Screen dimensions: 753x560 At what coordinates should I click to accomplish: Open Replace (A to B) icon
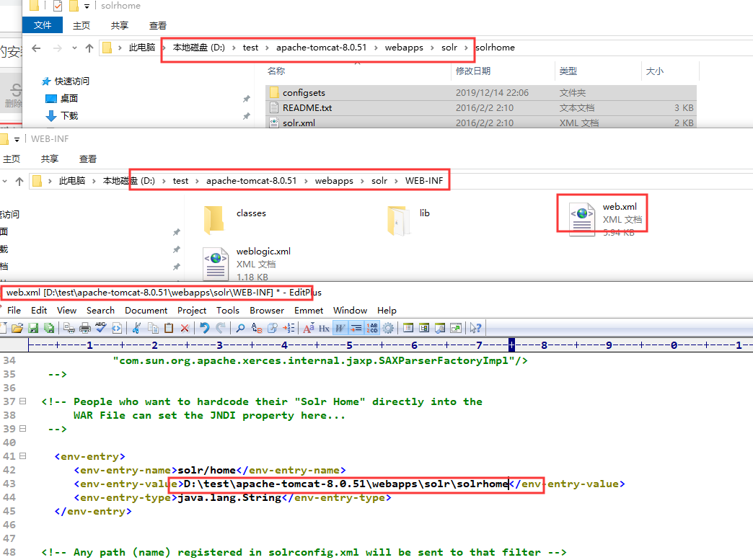tap(257, 328)
